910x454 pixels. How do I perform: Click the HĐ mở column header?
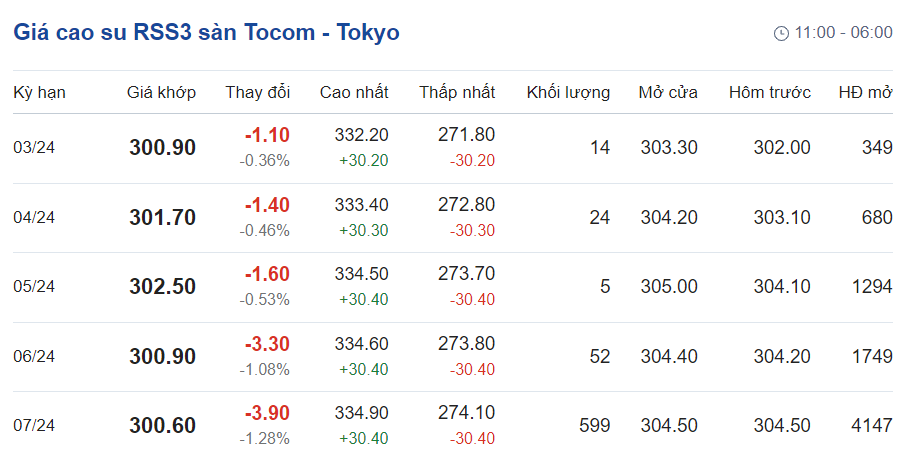pos(865,93)
